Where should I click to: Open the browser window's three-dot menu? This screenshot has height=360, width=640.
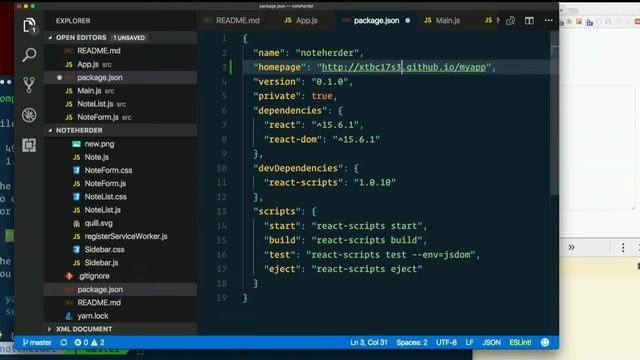tap(623, 247)
